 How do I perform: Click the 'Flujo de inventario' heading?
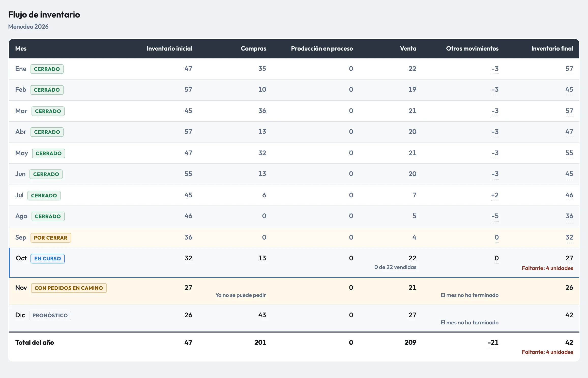pos(44,15)
